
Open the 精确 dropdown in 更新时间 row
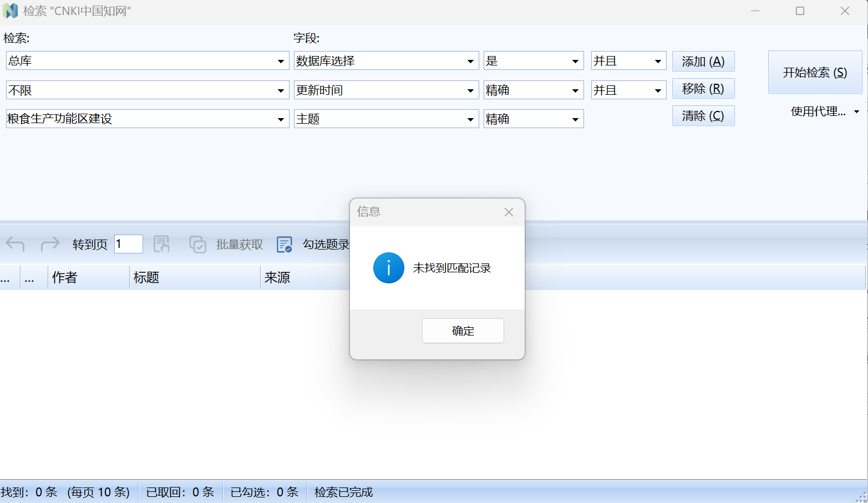click(x=575, y=90)
